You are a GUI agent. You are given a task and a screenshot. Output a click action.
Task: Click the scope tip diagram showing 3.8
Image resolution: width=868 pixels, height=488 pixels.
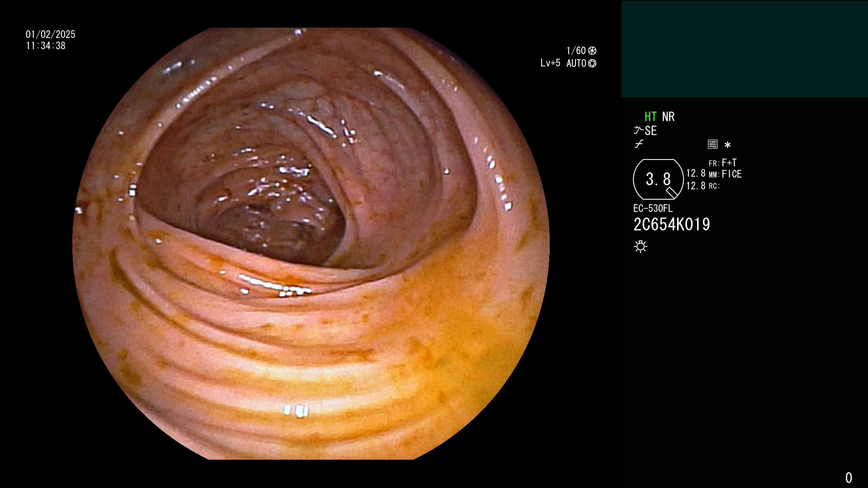click(x=658, y=179)
